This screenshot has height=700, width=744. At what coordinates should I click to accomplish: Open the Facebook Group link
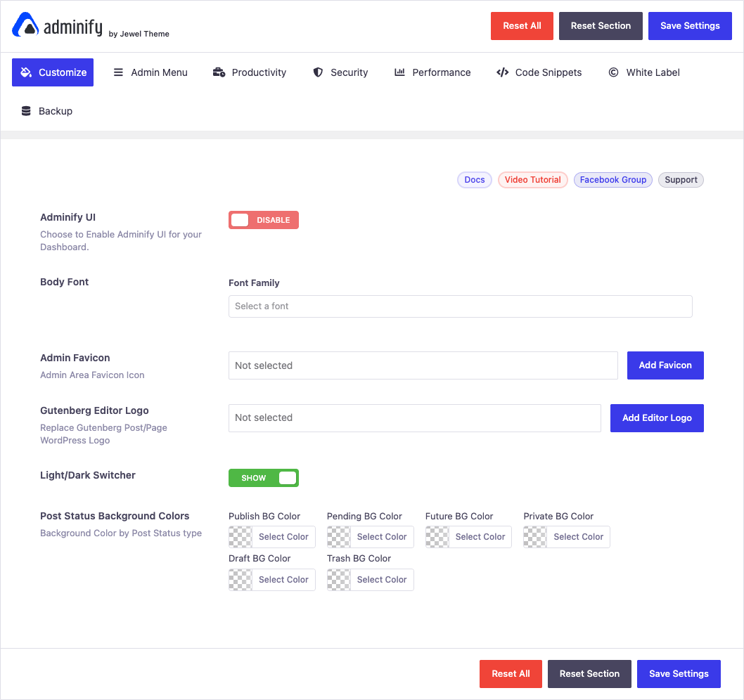(x=613, y=180)
